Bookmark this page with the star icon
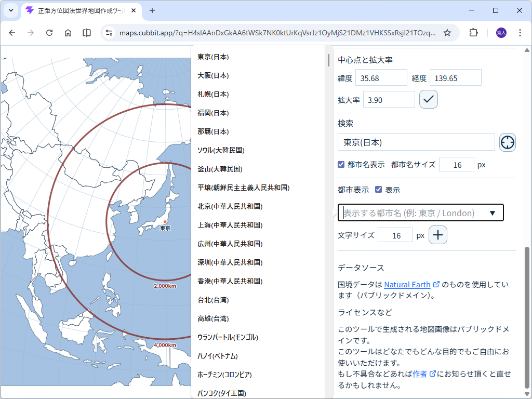Image resolution: width=532 pixels, height=399 pixels. 447,32
